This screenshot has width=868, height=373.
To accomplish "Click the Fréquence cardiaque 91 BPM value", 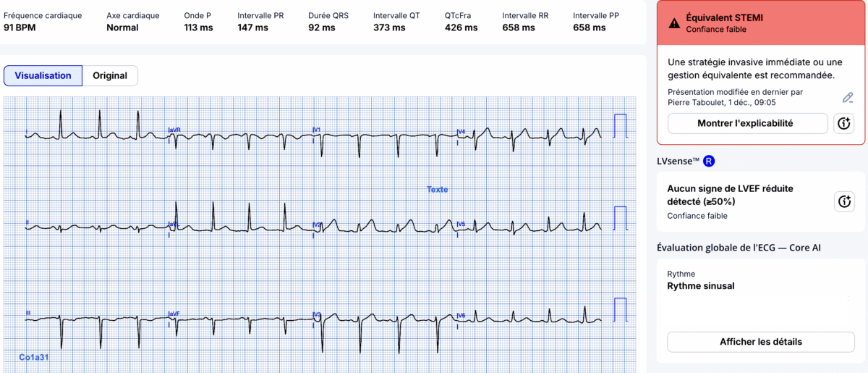I will (x=20, y=28).
